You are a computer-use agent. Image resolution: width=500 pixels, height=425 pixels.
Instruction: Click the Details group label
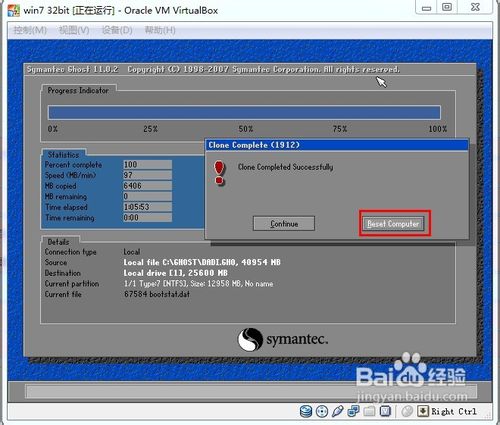click(59, 242)
